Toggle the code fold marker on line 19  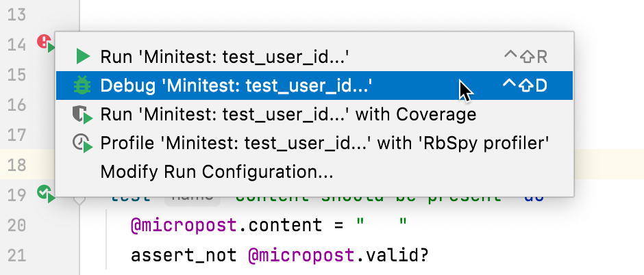[79, 198]
